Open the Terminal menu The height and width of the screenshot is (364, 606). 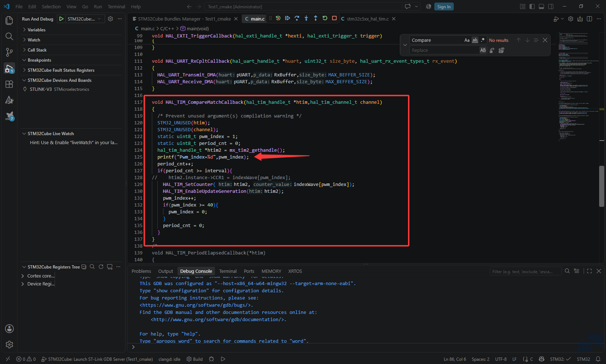pyautogui.click(x=116, y=6)
